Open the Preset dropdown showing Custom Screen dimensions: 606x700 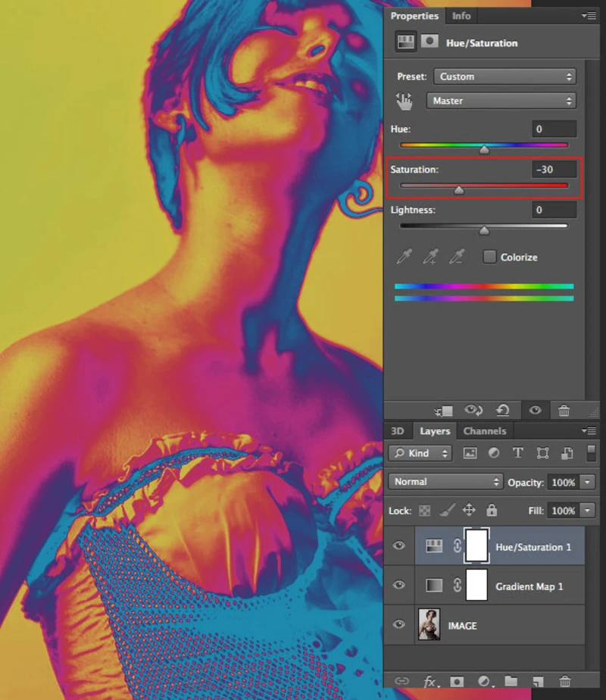pos(504,77)
